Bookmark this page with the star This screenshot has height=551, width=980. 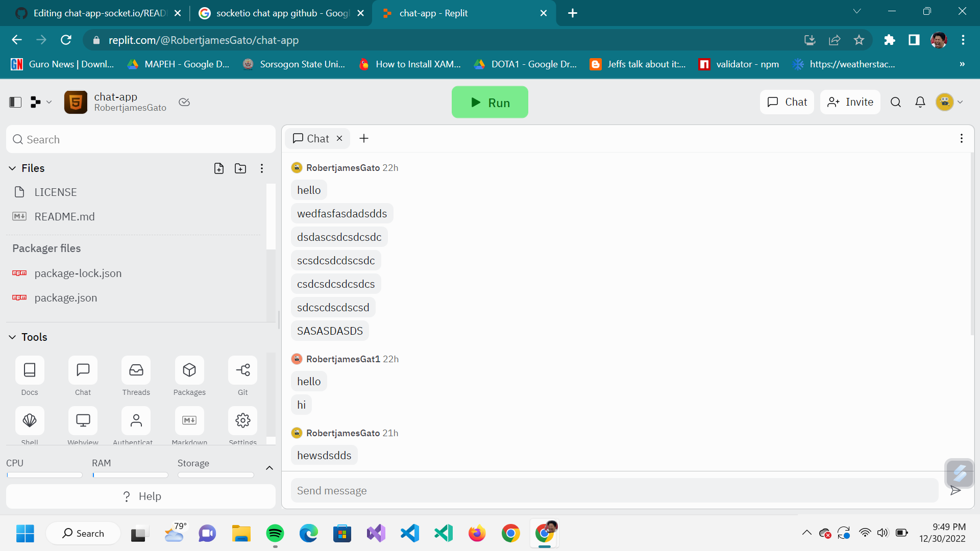point(859,40)
